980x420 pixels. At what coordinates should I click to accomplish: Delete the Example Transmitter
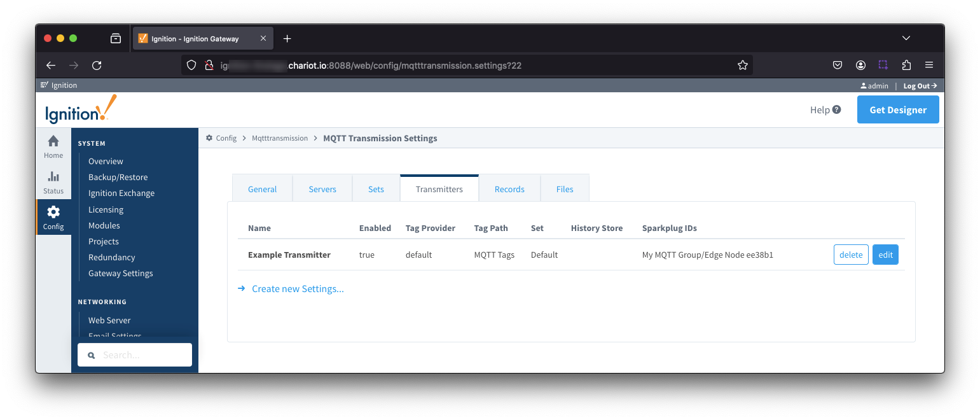tap(851, 255)
